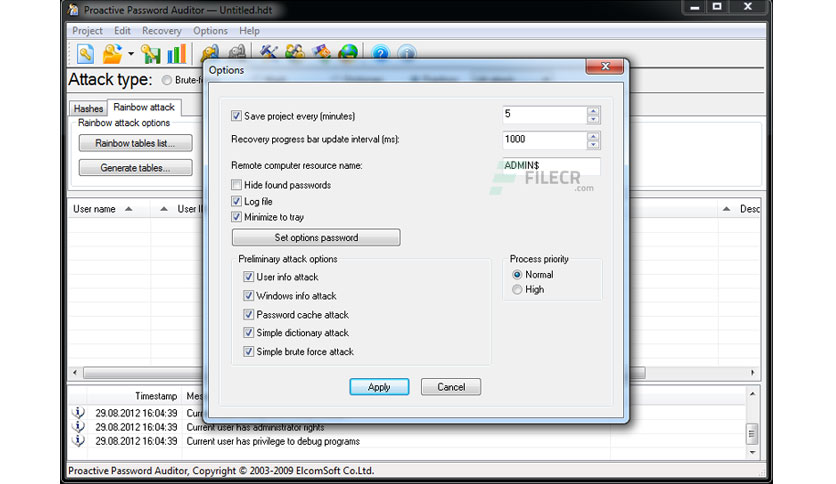Uncheck Password cache attack
Screen dimensions: 836x484
click(248, 314)
